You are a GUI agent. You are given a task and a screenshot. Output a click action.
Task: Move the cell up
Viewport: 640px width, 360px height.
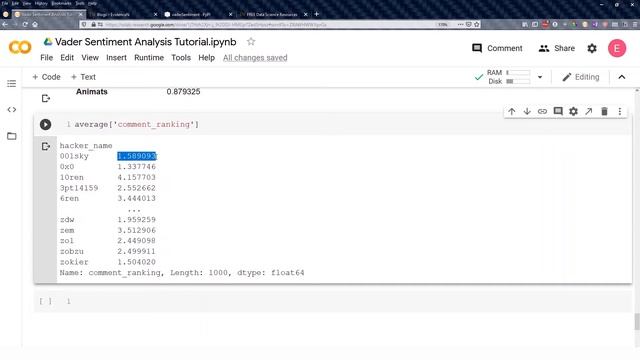point(511,111)
